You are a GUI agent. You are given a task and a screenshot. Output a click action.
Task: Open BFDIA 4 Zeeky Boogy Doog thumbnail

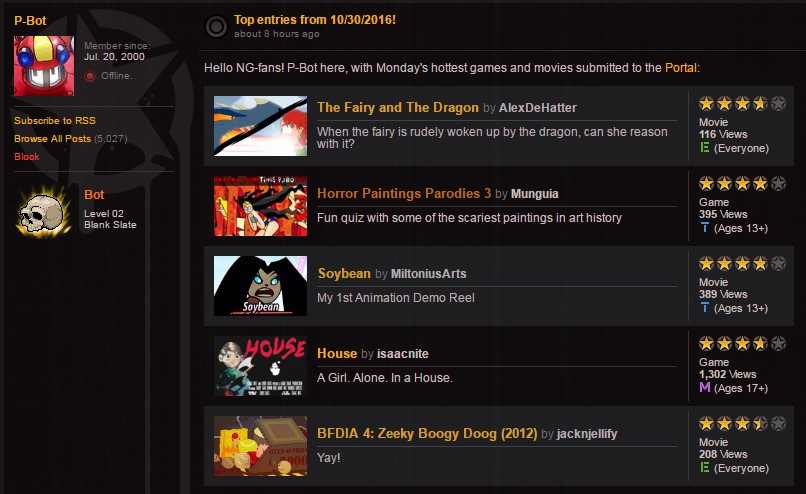point(261,446)
